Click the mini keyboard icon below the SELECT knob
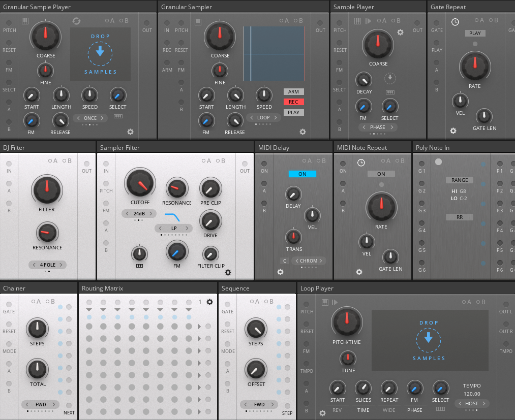515x420 pixels. 119,116
